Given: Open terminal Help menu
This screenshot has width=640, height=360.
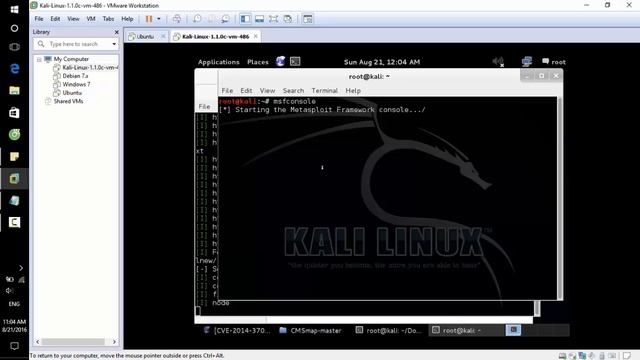Looking at the screenshot, I should [x=353, y=91].
